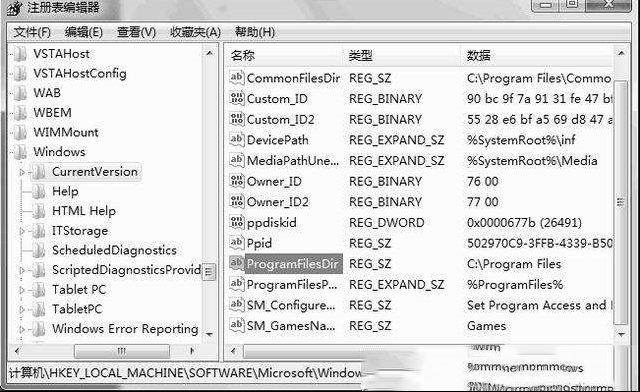
Task: Click the folder icon beside VSTAHost
Action: click(20, 54)
